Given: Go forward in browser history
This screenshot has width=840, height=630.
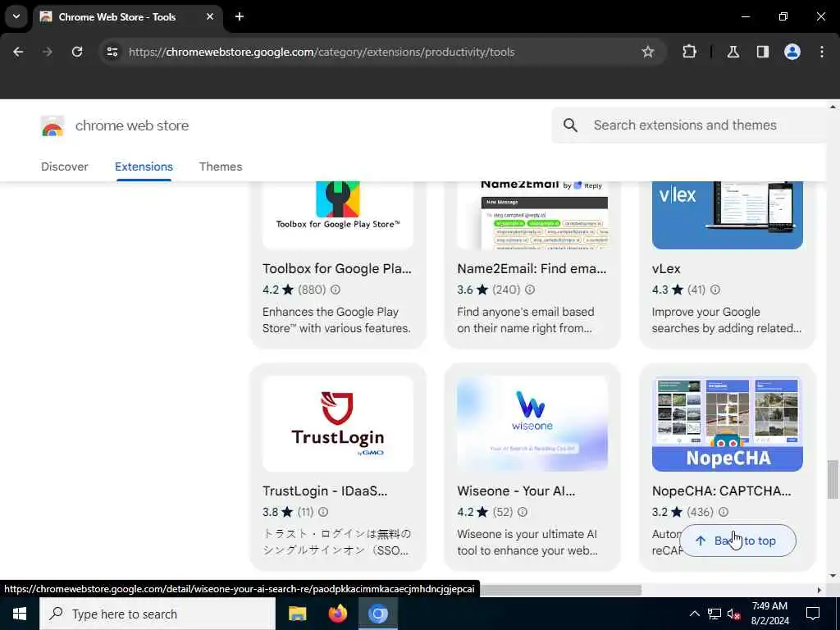Looking at the screenshot, I should click(48, 52).
